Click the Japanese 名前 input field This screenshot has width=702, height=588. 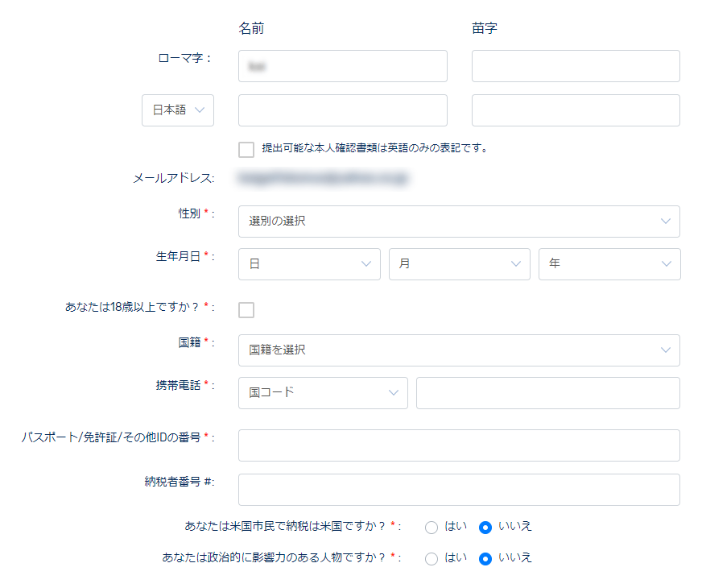(342, 110)
